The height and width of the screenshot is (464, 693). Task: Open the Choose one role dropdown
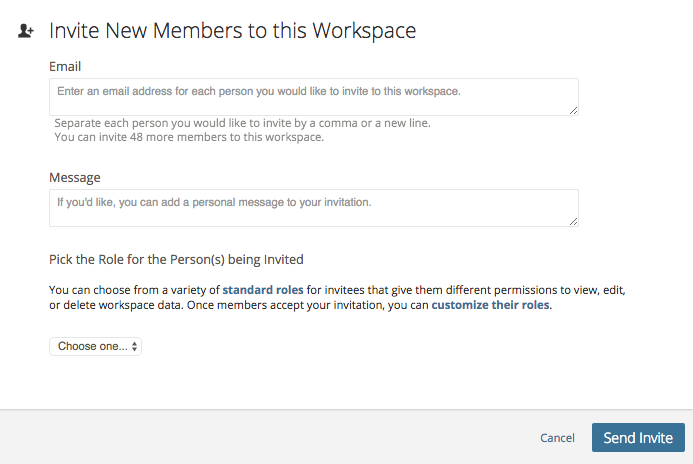(95, 346)
